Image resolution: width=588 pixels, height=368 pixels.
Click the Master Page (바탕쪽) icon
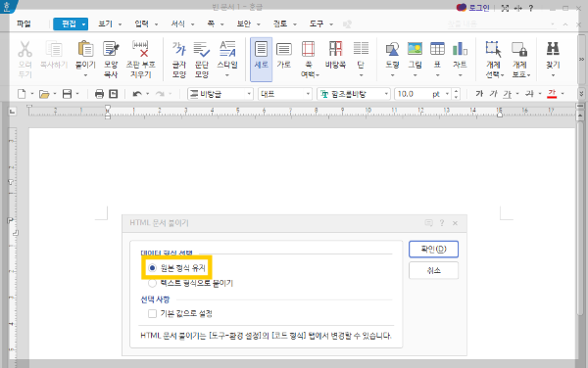pos(335,49)
